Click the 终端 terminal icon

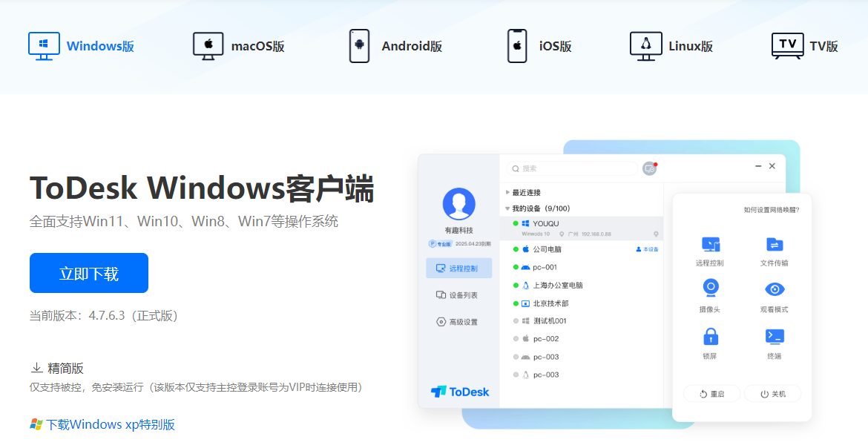775,336
